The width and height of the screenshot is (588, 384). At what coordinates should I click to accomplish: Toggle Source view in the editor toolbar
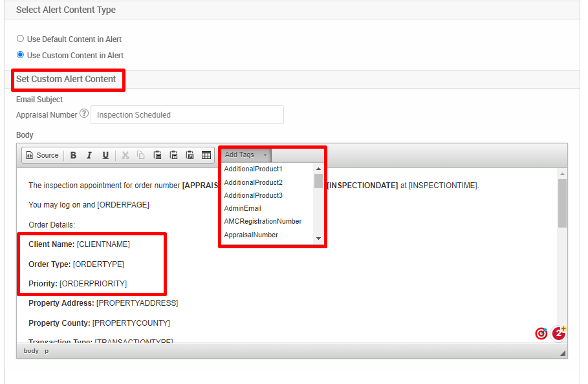[41, 155]
